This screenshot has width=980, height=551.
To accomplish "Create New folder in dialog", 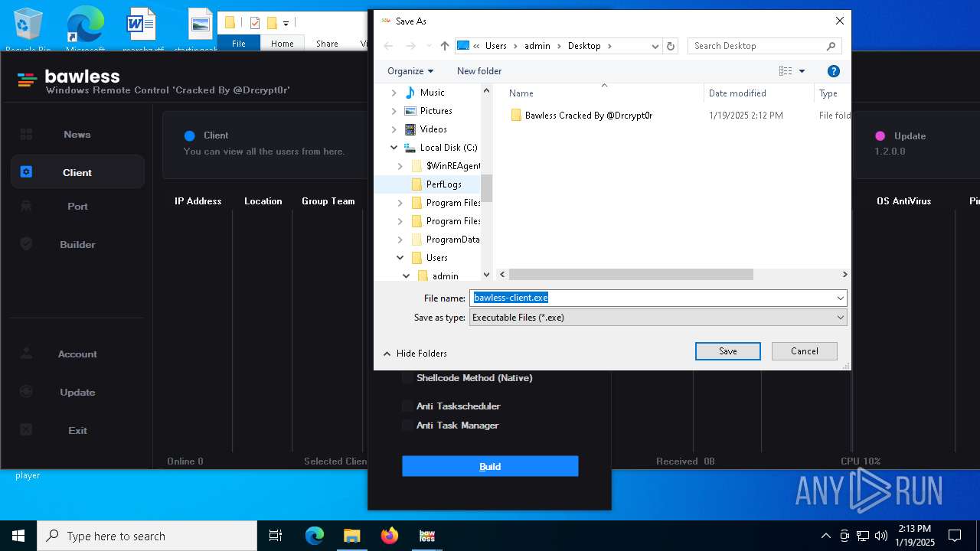I will [x=479, y=71].
